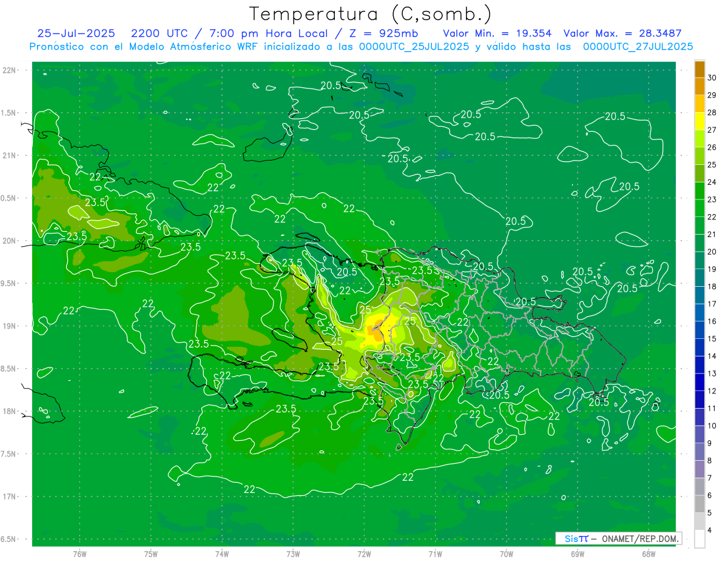
Task: Click the legend value 30
Action: click(x=712, y=78)
